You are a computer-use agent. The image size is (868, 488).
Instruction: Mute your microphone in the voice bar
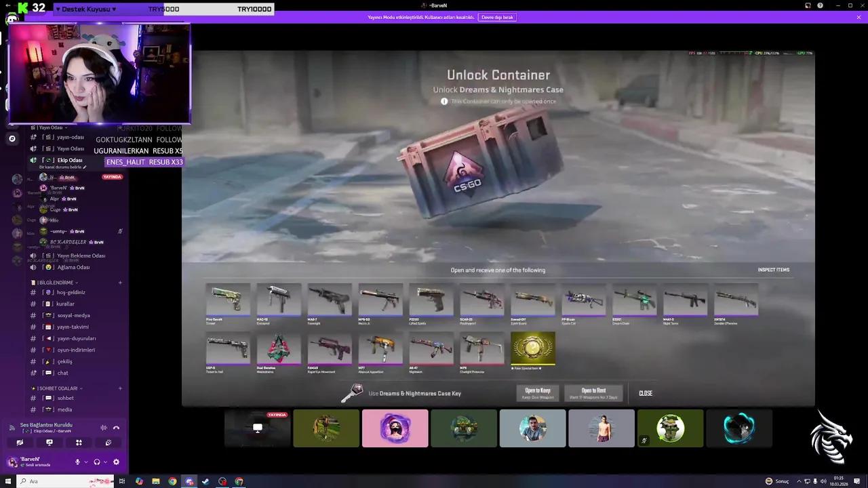tap(77, 462)
